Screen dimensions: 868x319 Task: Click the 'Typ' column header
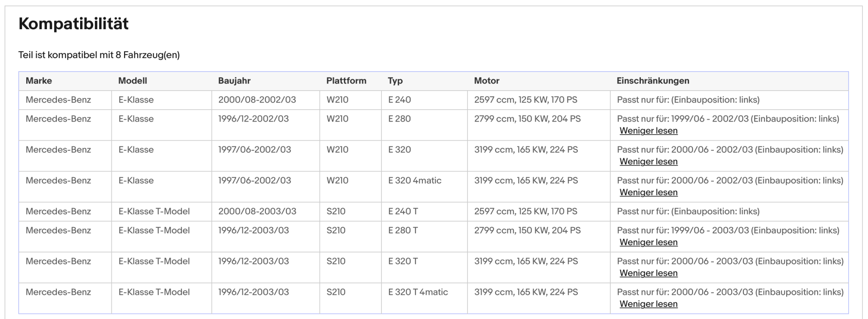395,80
